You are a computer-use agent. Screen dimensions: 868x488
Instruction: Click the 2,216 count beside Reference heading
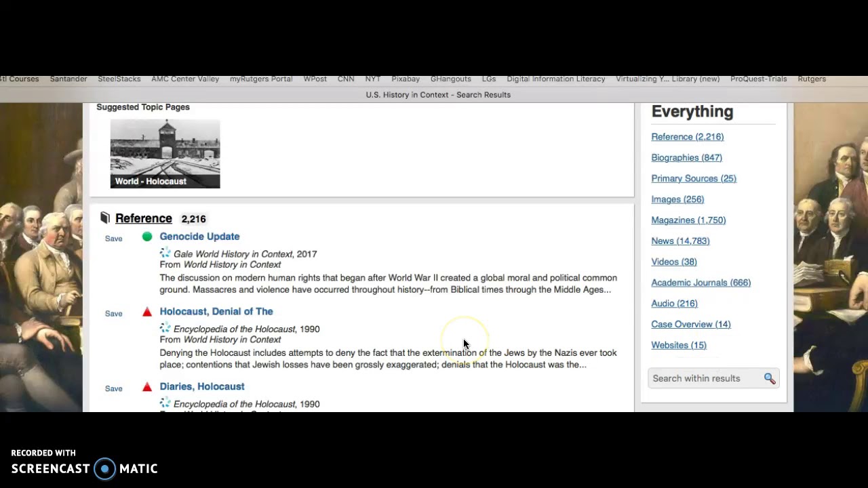pyautogui.click(x=193, y=219)
